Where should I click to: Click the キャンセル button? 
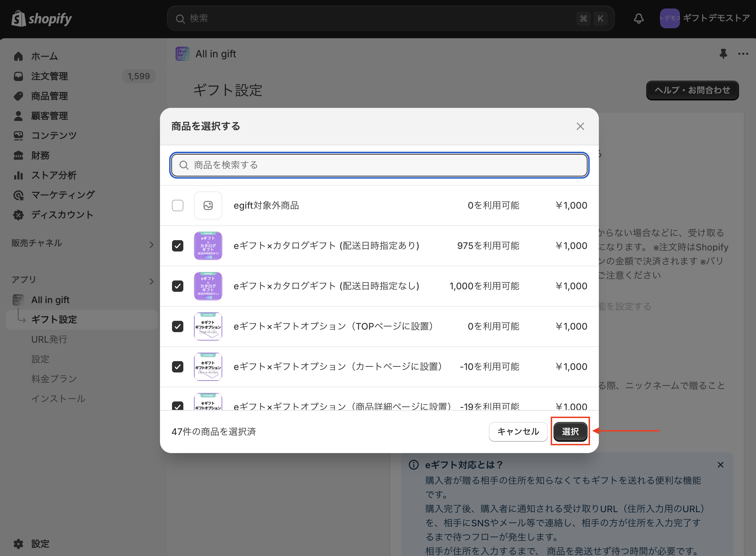click(x=518, y=431)
